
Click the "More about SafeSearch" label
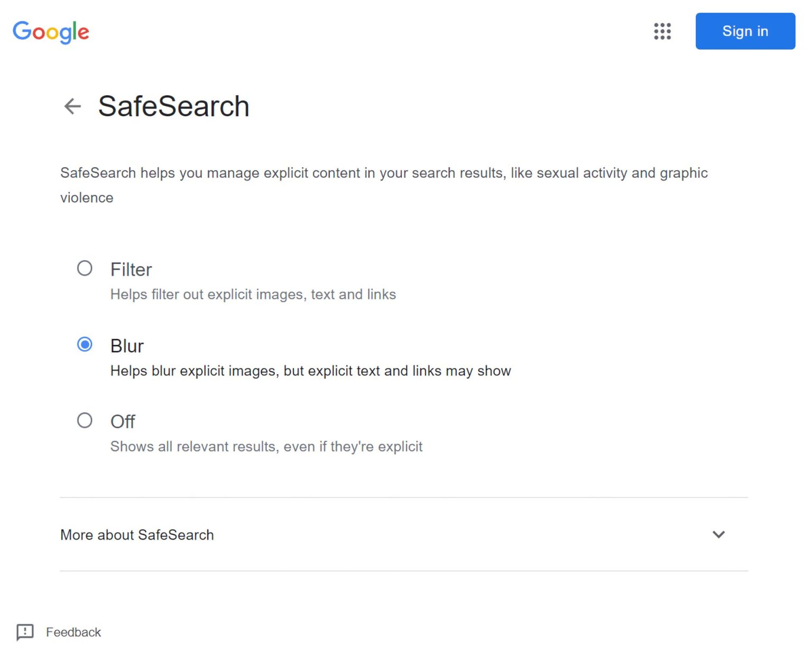tap(137, 535)
